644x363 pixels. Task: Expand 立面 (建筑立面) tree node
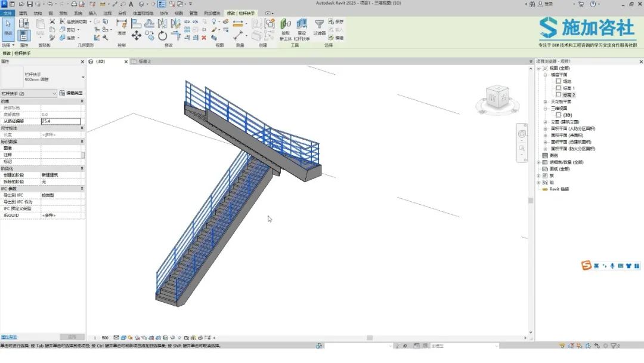coord(545,122)
